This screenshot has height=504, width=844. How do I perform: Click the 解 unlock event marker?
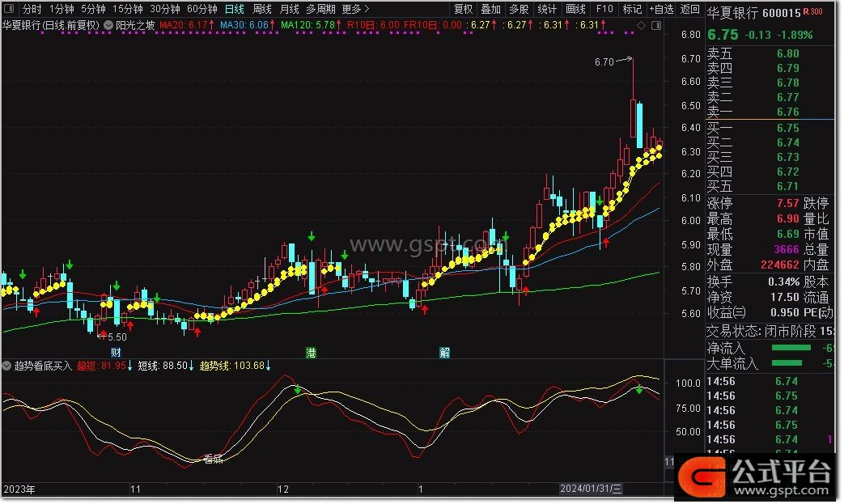(444, 353)
